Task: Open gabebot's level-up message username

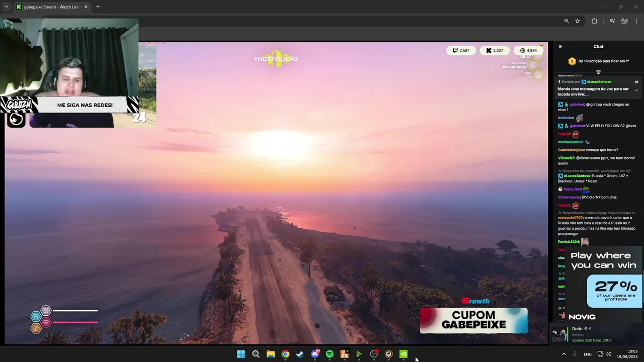Action: (x=577, y=105)
